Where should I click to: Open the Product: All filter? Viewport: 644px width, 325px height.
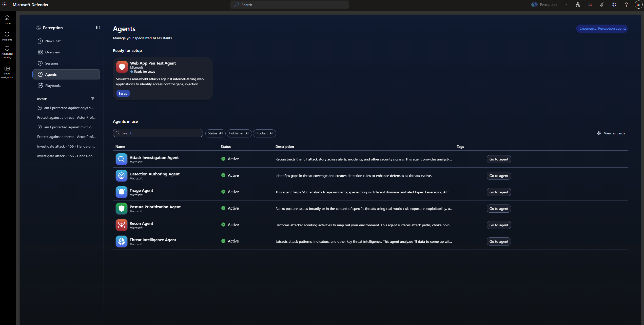(x=264, y=133)
